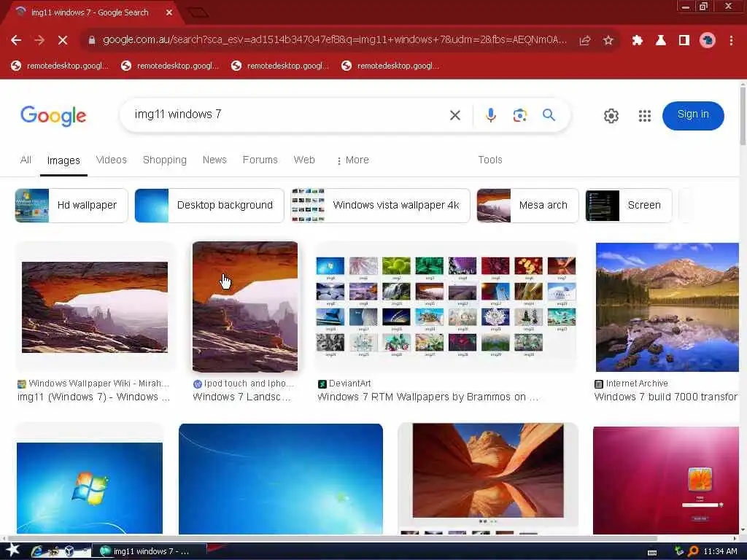The image size is (747, 560).
Task: Open the Tools filter options
Action: pos(490,160)
